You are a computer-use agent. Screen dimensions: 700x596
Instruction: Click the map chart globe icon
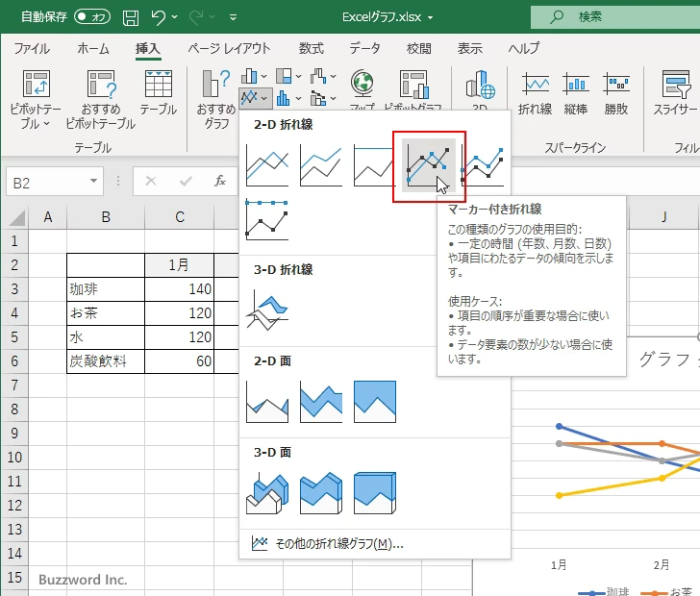point(362,84)
